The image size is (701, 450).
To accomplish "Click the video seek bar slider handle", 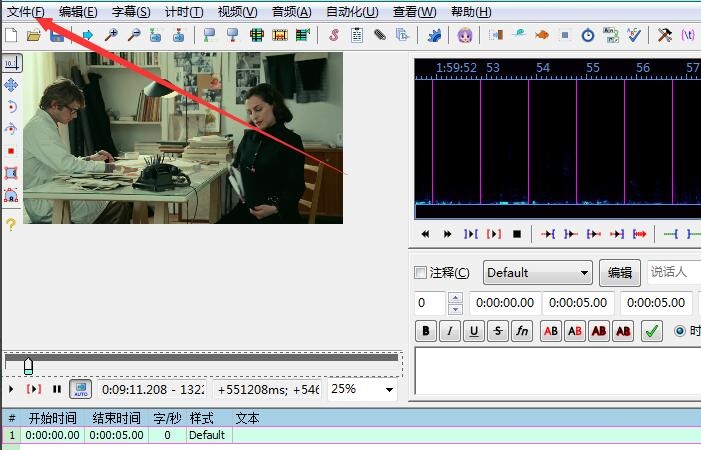I will point(28,365).
